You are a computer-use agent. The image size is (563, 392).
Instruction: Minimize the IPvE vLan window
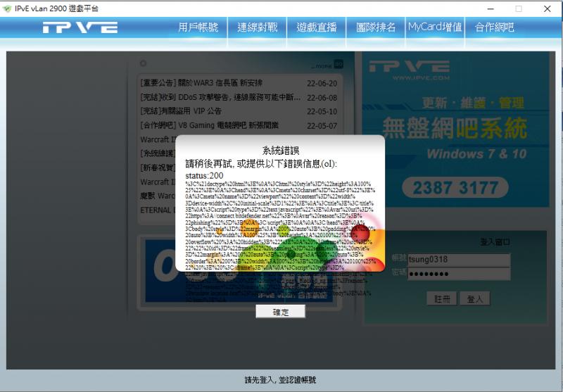point(491,8)
